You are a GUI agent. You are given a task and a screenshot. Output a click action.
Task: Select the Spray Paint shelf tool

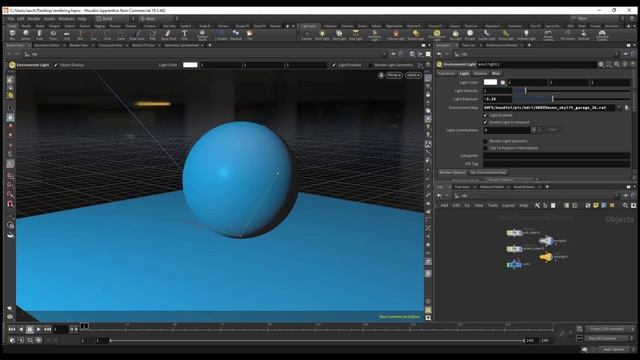tap(168, 35)
